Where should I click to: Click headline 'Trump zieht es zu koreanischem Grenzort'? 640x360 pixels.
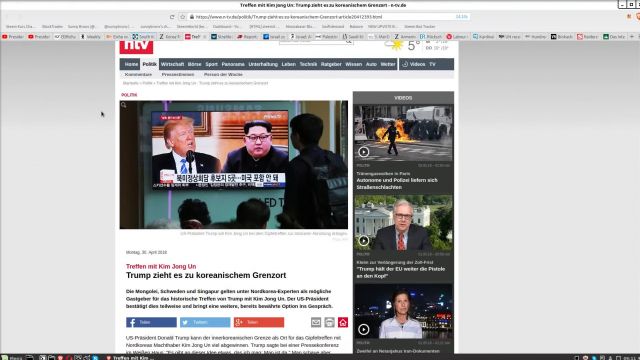[206, 275]
